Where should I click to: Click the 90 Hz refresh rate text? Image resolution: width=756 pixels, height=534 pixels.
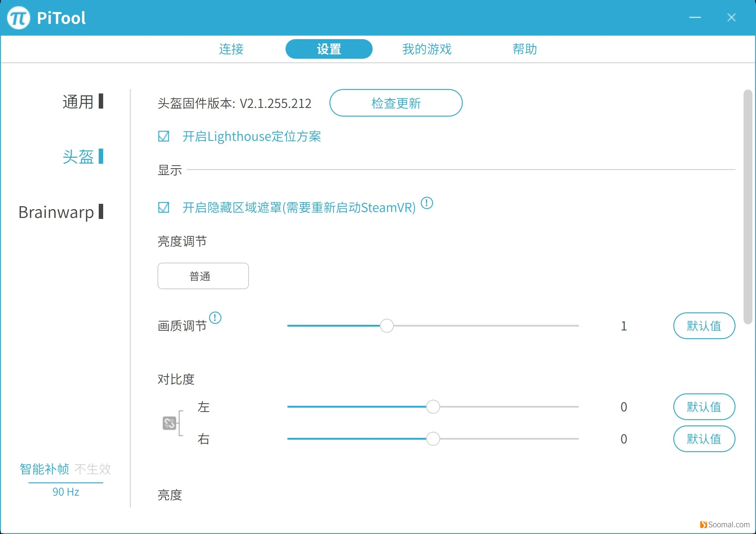pos(66,492)
